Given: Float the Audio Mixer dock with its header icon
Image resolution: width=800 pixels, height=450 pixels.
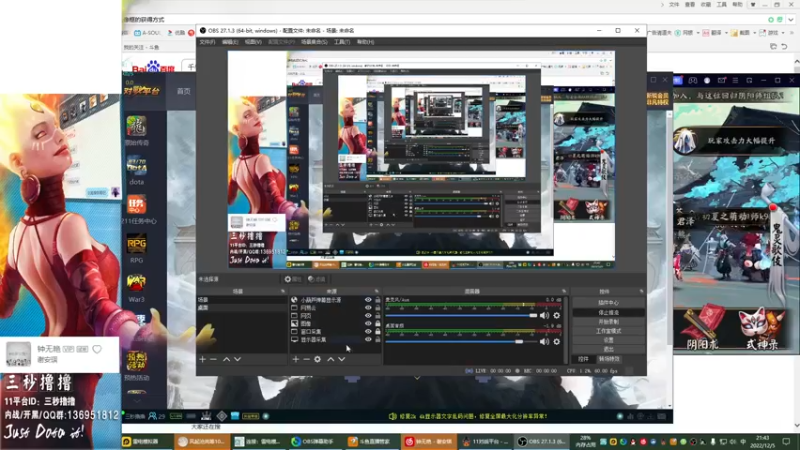Looking at the screenshot, I should (x=564, y=291).
